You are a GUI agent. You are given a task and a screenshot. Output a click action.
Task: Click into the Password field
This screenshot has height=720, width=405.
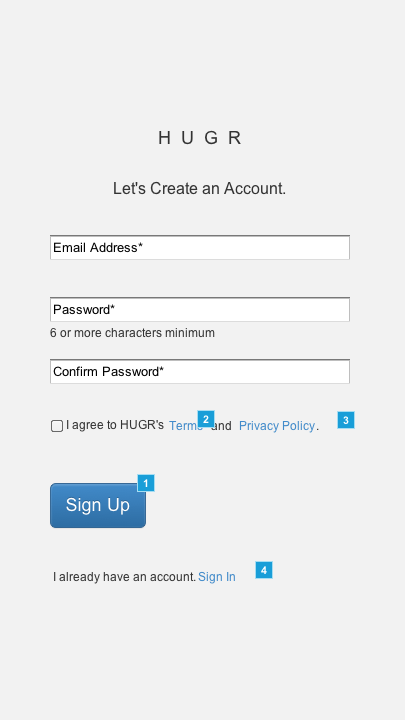[x=200, y=309]
